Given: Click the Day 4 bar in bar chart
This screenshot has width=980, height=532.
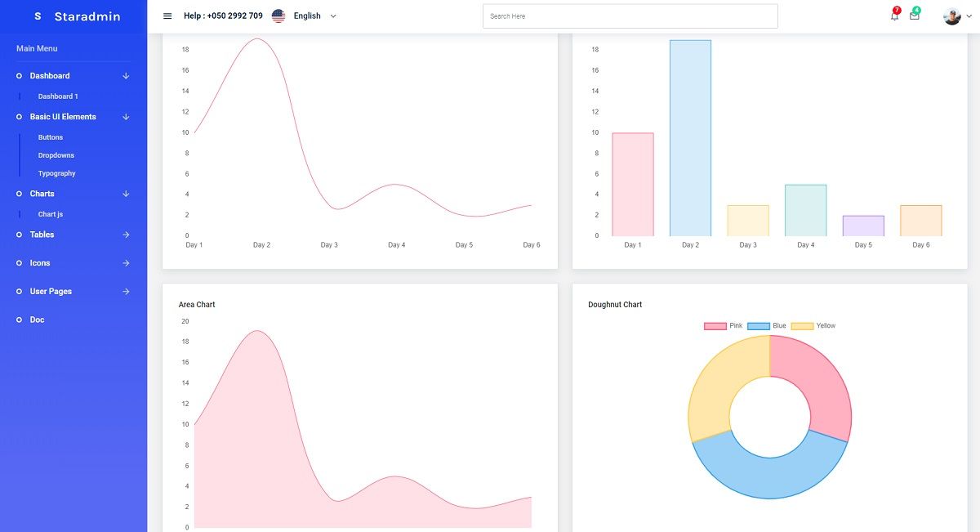Looking at the screenshot, I should point(805,210).
